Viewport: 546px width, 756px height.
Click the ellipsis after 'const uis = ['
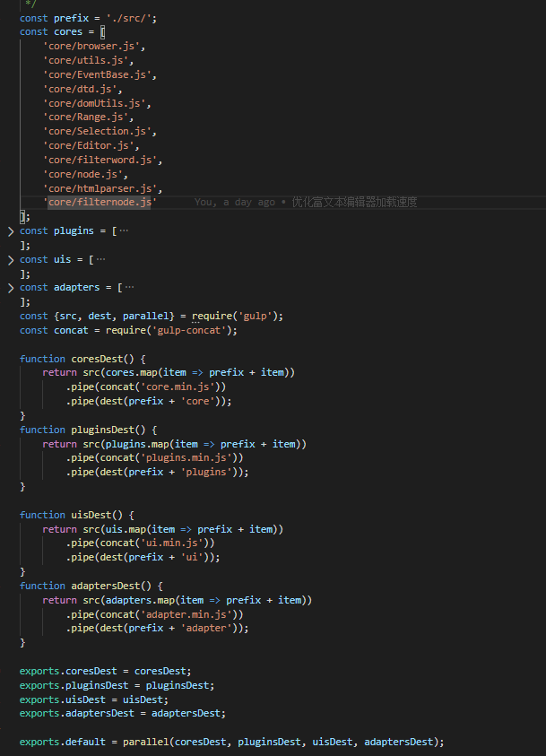[x=100, y=259]
